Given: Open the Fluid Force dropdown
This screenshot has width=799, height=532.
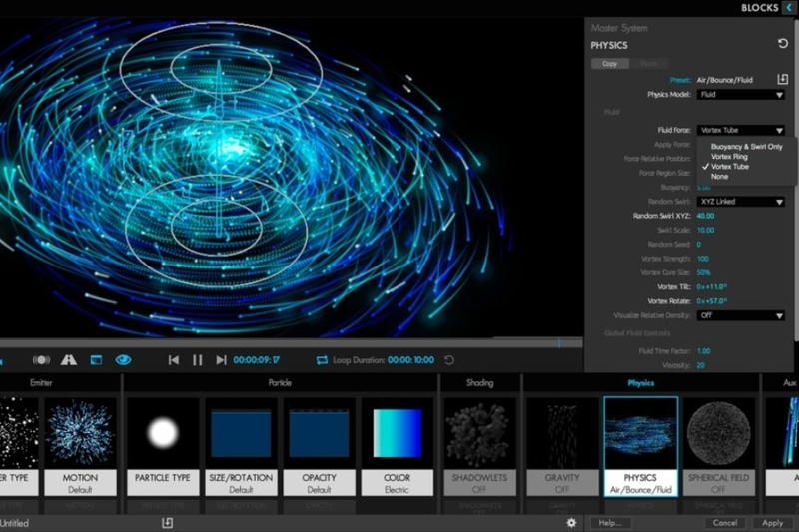Looking at the screenshot, I should [x=740, y=131].
